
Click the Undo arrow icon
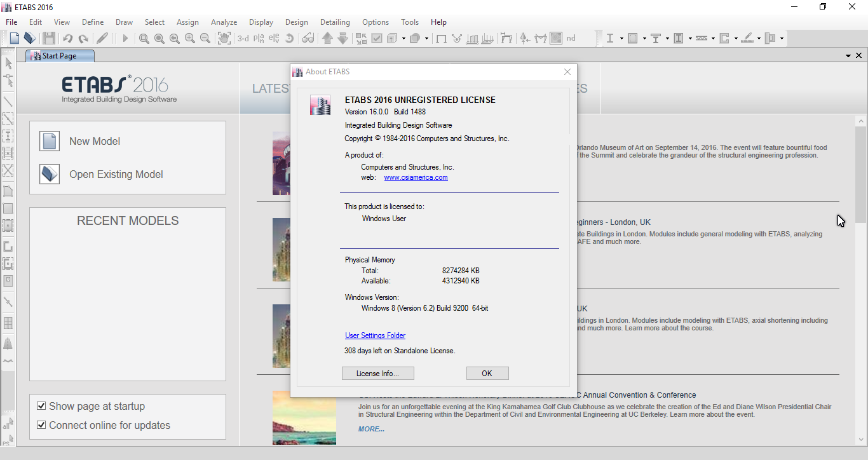point(68,39)
